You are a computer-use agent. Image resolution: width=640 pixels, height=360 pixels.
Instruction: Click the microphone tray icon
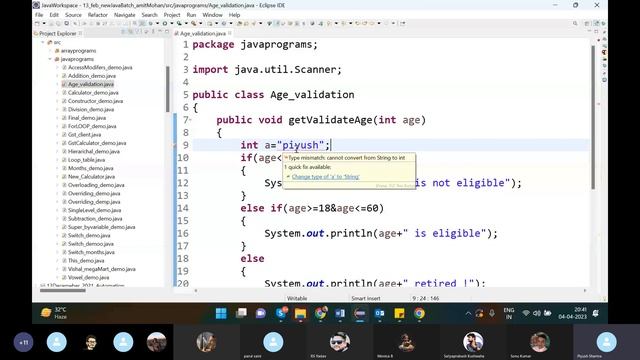point(492,313)
